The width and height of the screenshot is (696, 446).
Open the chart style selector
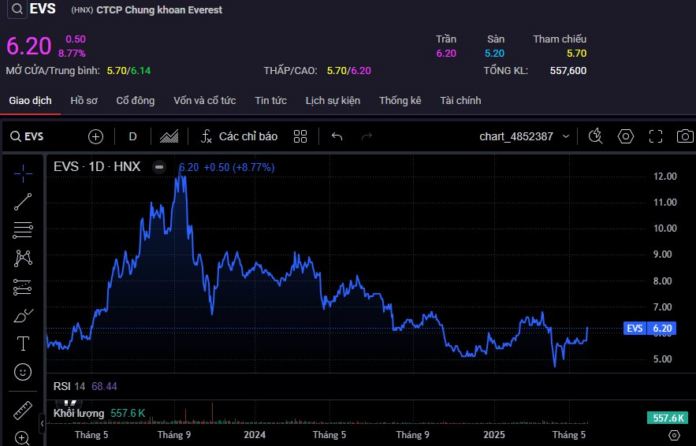[x=169, y=136]
